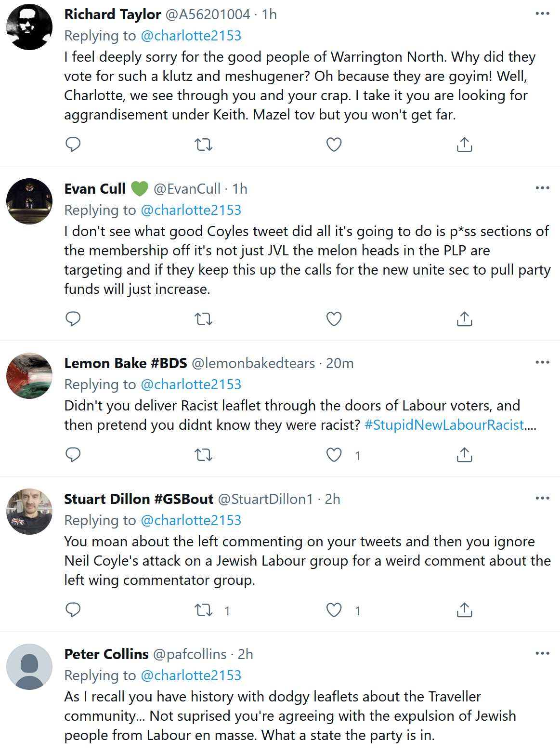This screenshot has width=560, height=753.
Task: View Lemon Bake's Palestinian flag avatar
Action: (29, 376)
